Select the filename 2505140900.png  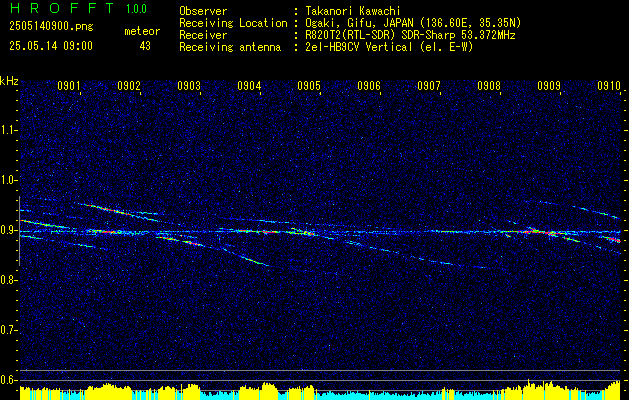(51, 26)
